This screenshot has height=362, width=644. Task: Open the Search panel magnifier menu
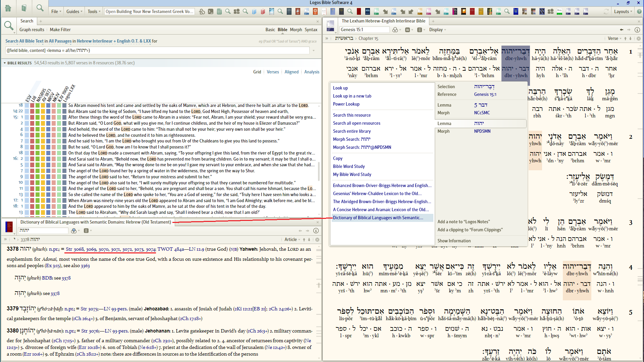[9, 26]
